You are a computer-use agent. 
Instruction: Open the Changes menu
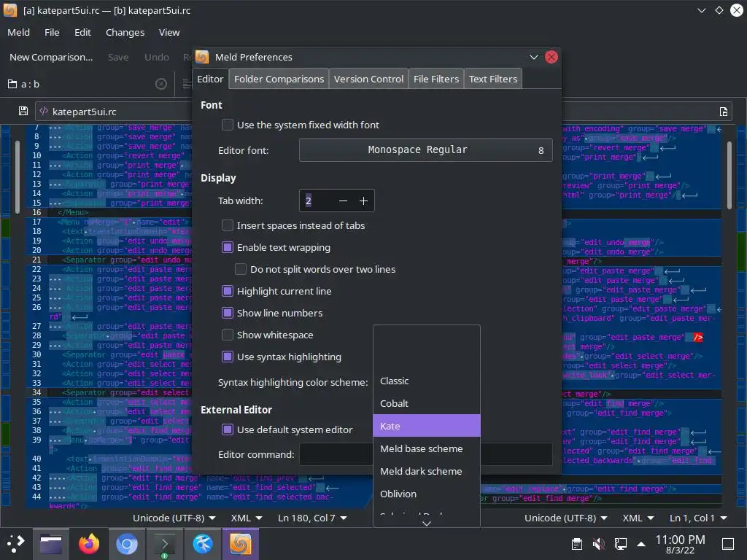[125, 32]
